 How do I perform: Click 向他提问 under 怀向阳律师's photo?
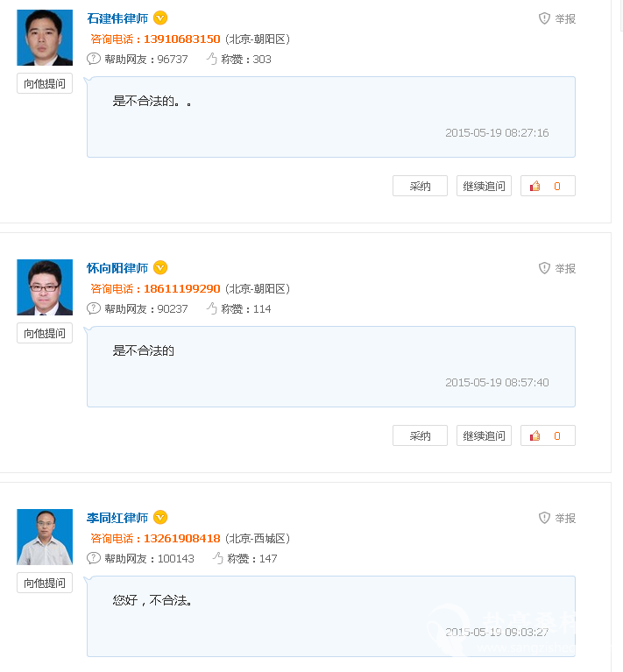(45, 333)
